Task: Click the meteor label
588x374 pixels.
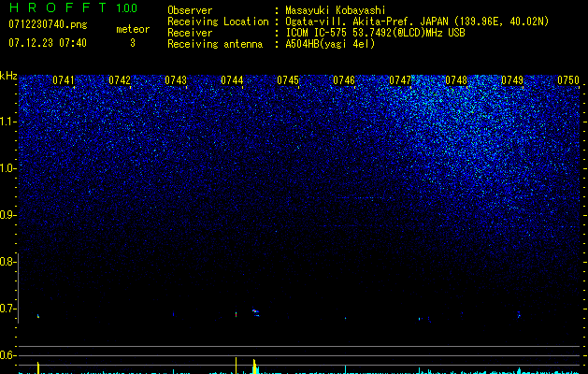Action: pos(133,29)
